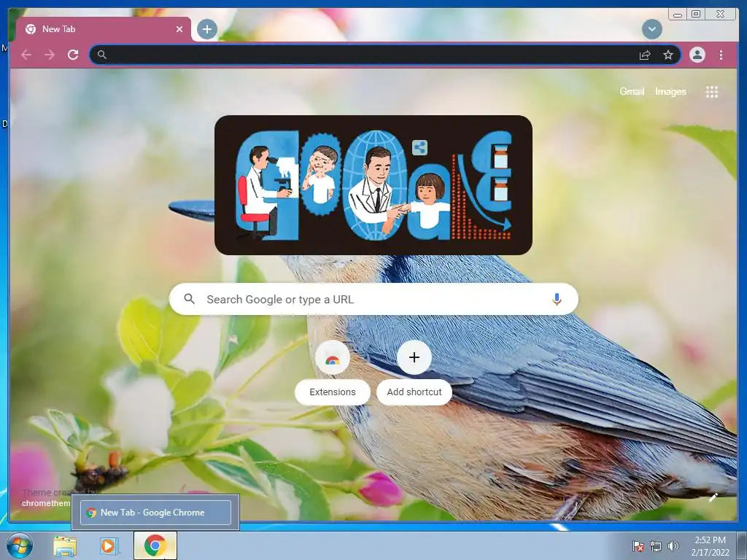Click the Search Google or type a URL box
This screenshot has width=747, height=560.
(373, 299)
